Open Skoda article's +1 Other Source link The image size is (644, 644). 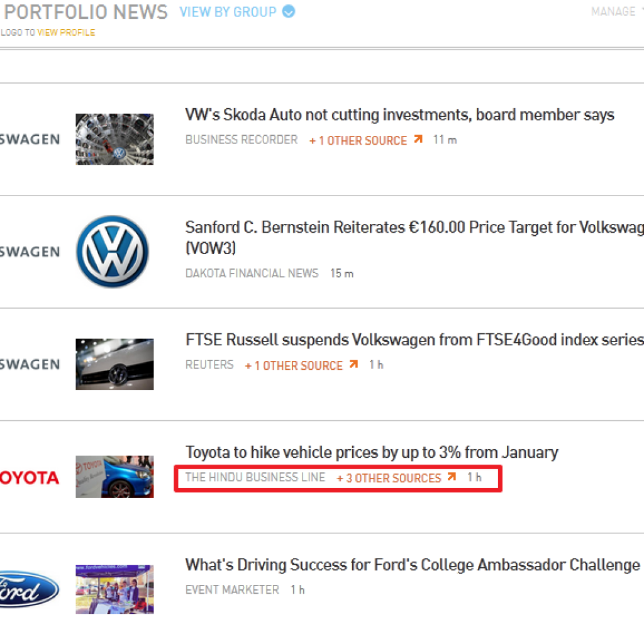point(358,140)
